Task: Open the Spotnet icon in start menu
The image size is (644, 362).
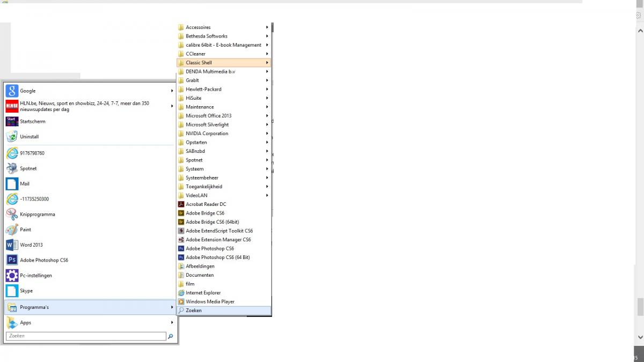Action: click(12, 168)
